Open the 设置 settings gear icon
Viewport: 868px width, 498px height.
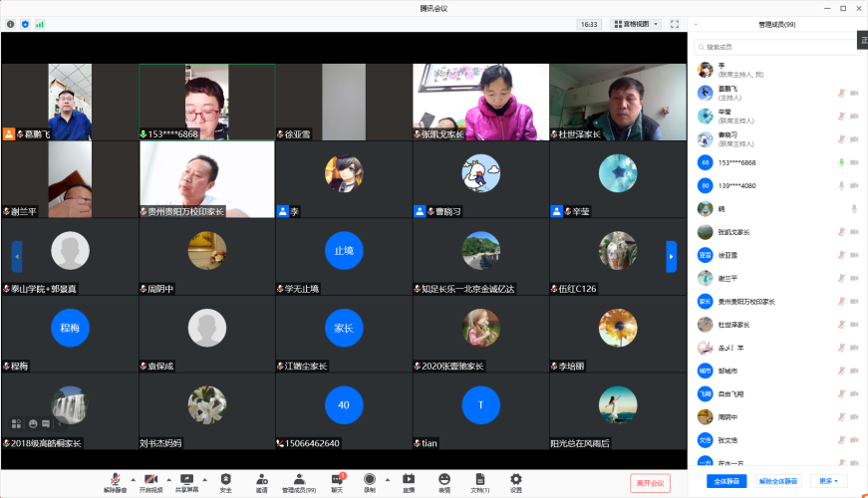[x=515, y=479]
